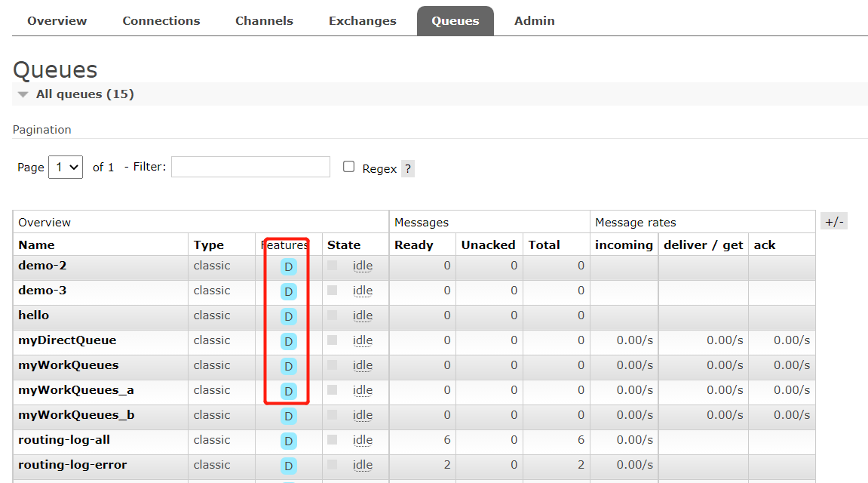The image size is (868, 483).
Task: Open the myDirectQueue queue
Action: 68,340
